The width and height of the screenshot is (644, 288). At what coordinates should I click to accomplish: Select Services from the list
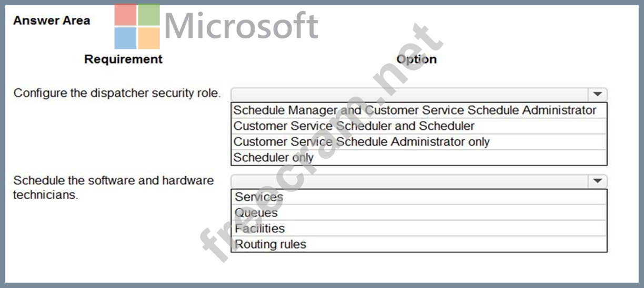point(419,197)
